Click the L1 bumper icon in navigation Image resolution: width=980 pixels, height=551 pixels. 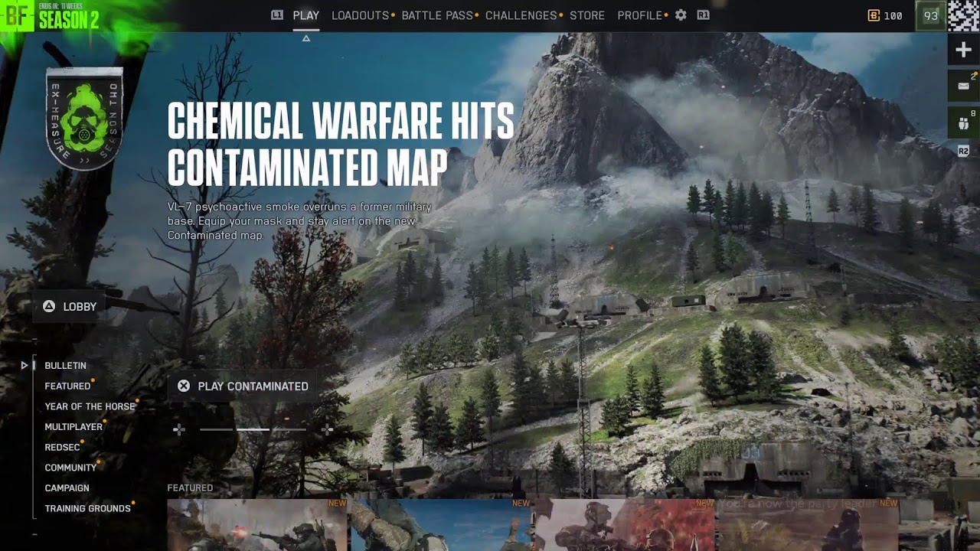(x=277, y=15)
